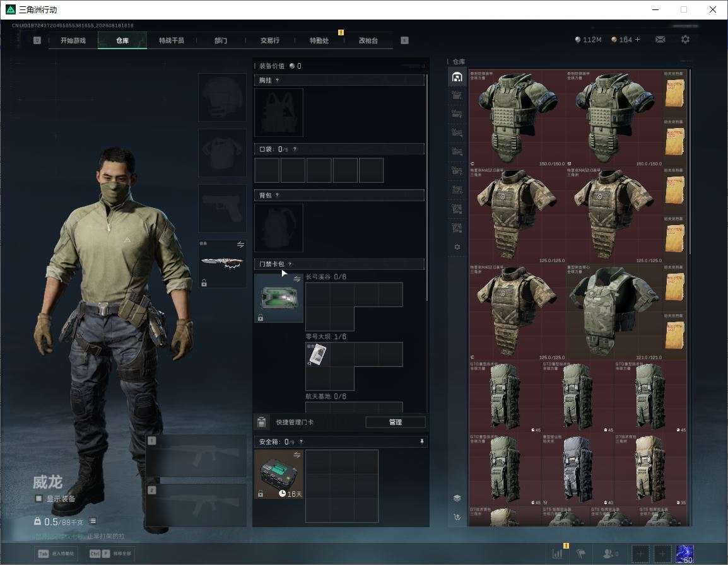Pin the 安全箱 section
The height and width of the screenshot is (565, 728).
click(x=422, y=441)
